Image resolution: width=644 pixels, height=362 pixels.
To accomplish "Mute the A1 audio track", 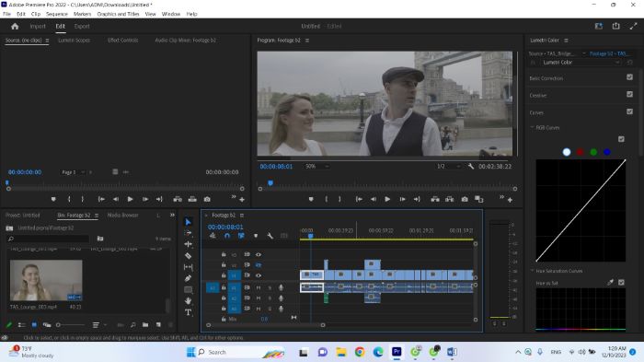I will 259,287.
